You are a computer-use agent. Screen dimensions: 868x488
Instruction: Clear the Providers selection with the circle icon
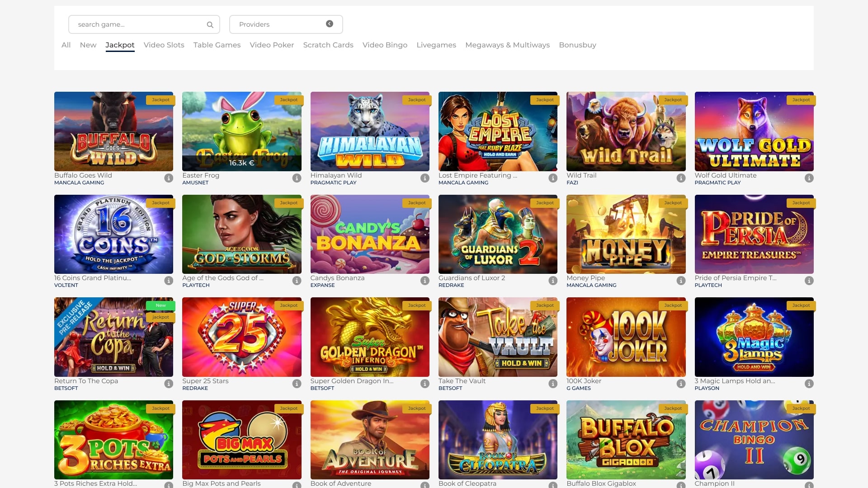point(329,23)
